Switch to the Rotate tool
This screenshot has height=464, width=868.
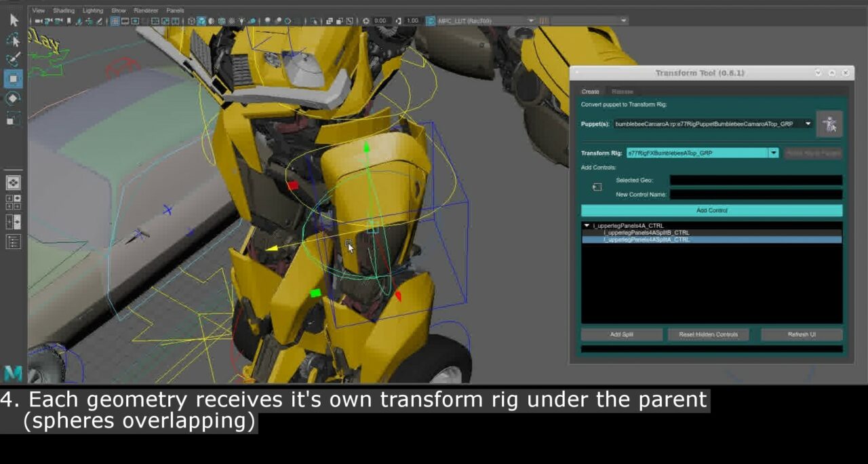14,98
